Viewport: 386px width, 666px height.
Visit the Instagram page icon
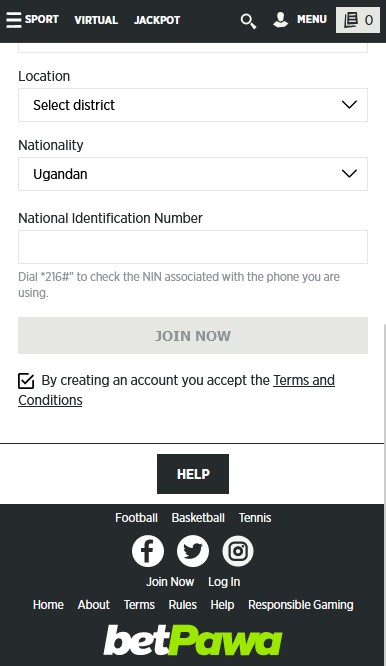238,551
